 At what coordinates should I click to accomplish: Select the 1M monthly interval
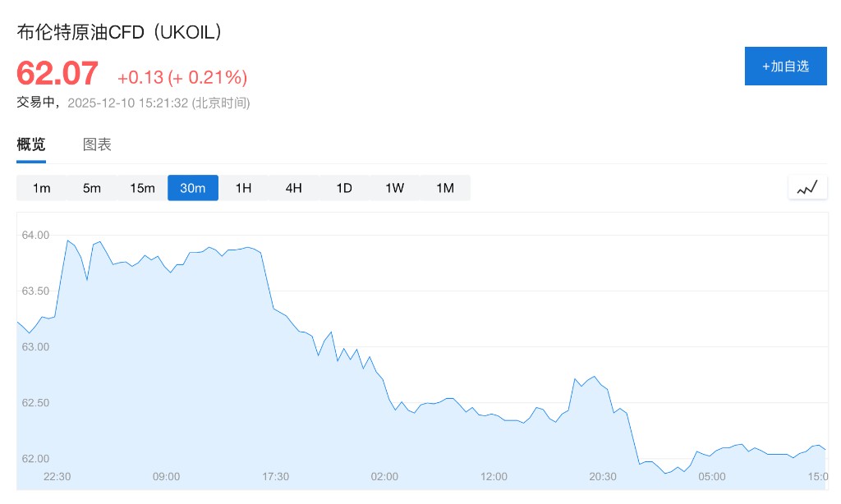coord(445,188)
